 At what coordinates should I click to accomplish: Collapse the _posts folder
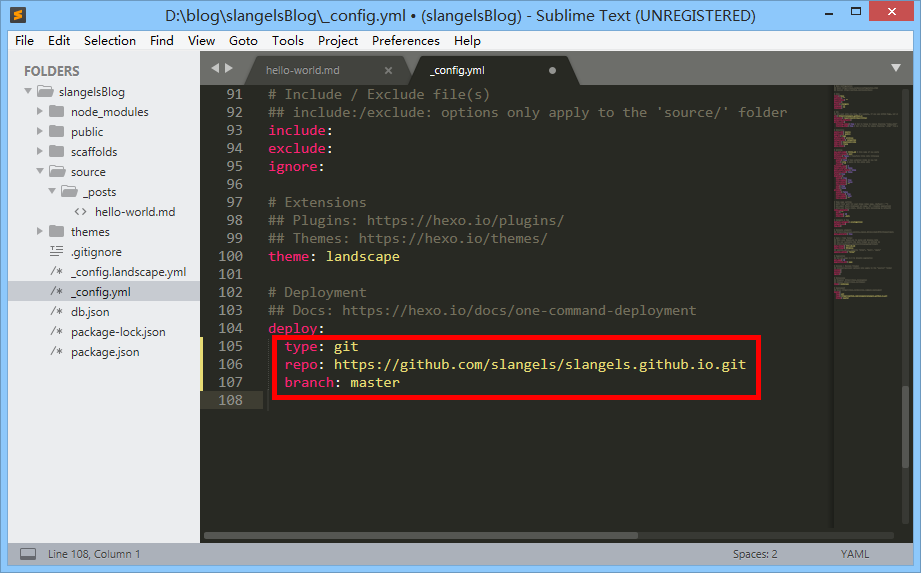[52, 191]
